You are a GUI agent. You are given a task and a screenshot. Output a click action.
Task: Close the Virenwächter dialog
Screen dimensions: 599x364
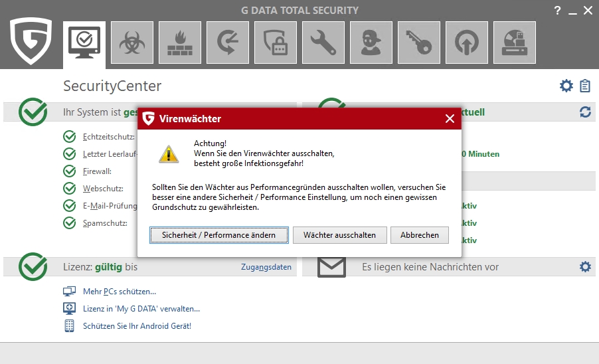pos(450,119)
